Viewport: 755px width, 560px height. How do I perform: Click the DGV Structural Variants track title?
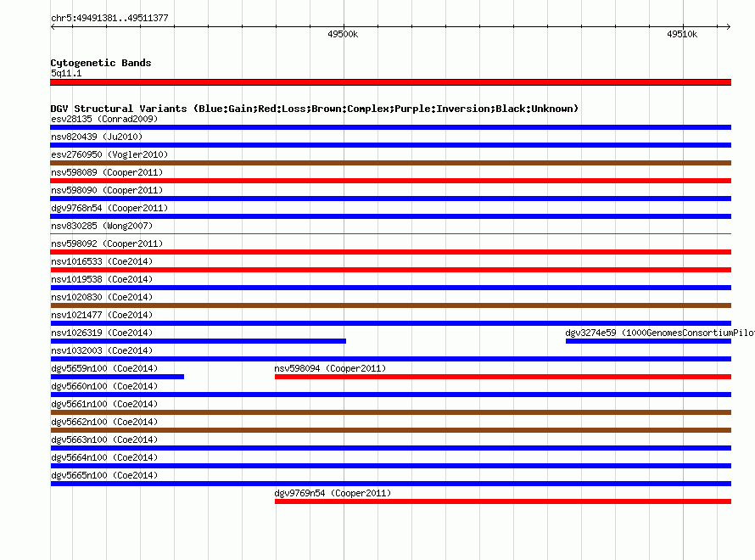(315, 109)
